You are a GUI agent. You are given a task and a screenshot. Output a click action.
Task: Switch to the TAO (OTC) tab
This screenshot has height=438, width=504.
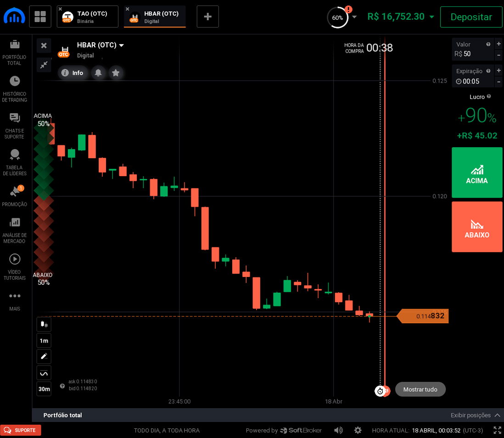click(x=88, y=17)
